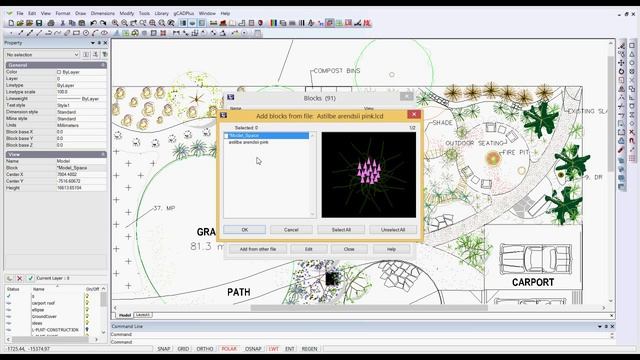This screenshot has height=360, width=640.
Task: Select the Ellipse draw tool icon
Action: [104, 33]
